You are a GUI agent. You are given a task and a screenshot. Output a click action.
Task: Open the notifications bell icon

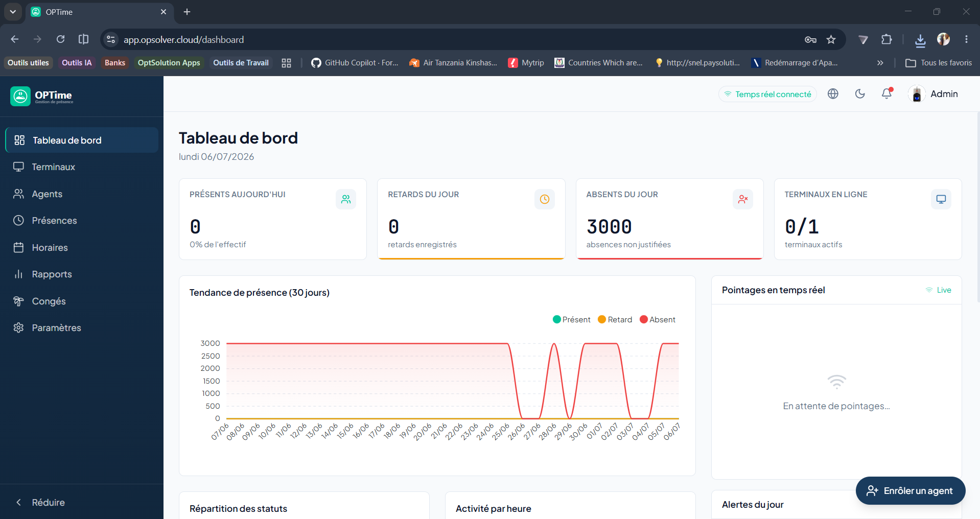click(887, 93)
